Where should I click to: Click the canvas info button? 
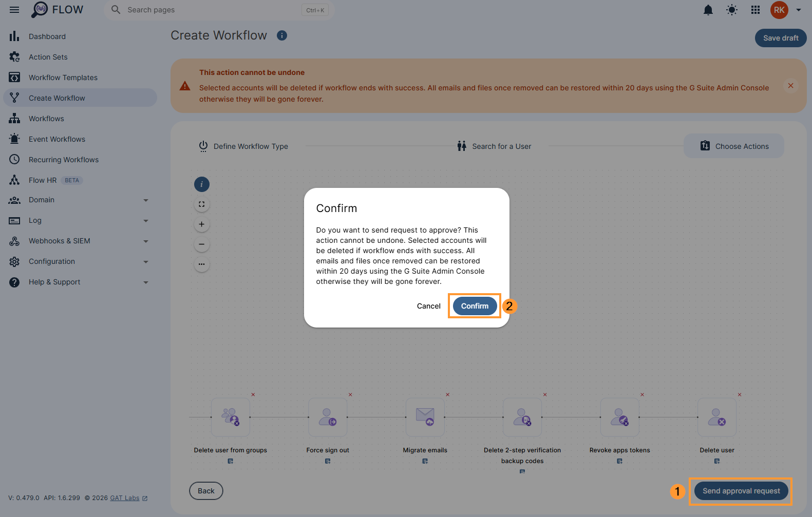[x=202, y=184]
